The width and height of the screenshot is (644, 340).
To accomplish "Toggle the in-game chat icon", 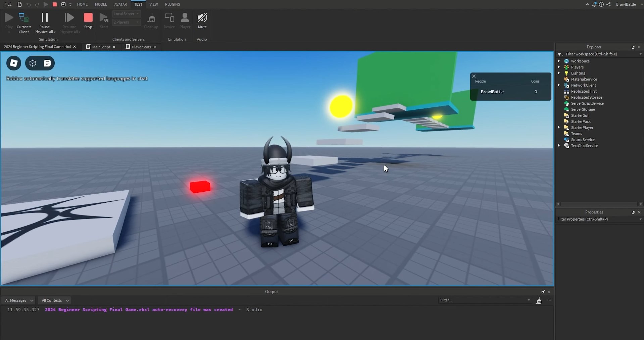I will point(47,63).
